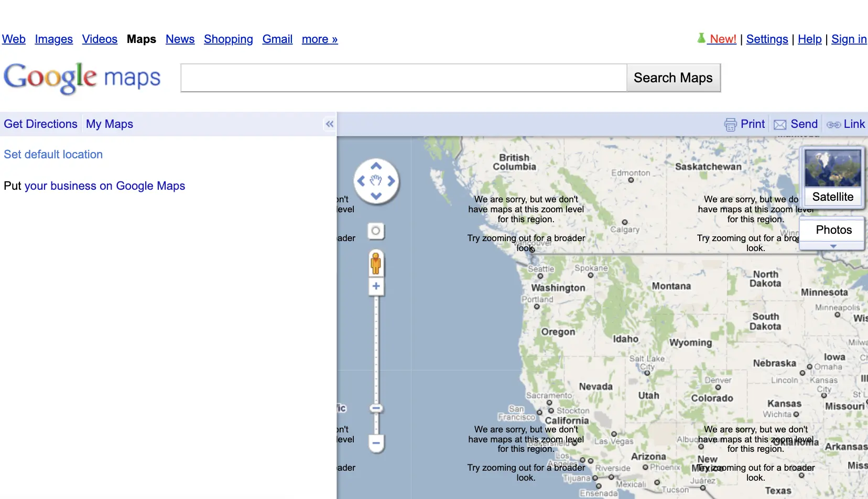The image size is (868, 499).
Task: Click the Photos button on map
Action: [x=833, y=230]
